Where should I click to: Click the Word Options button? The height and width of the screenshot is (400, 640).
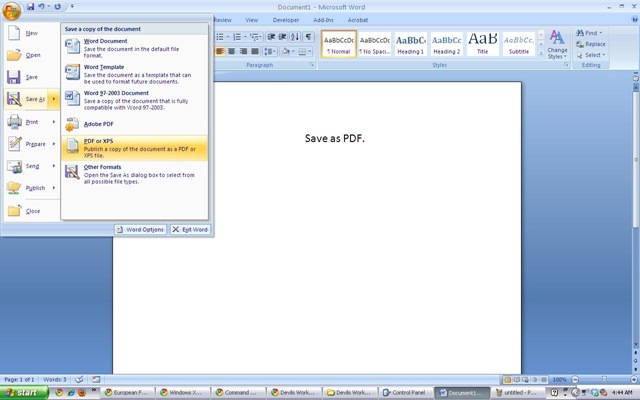(x=140, y=230)
